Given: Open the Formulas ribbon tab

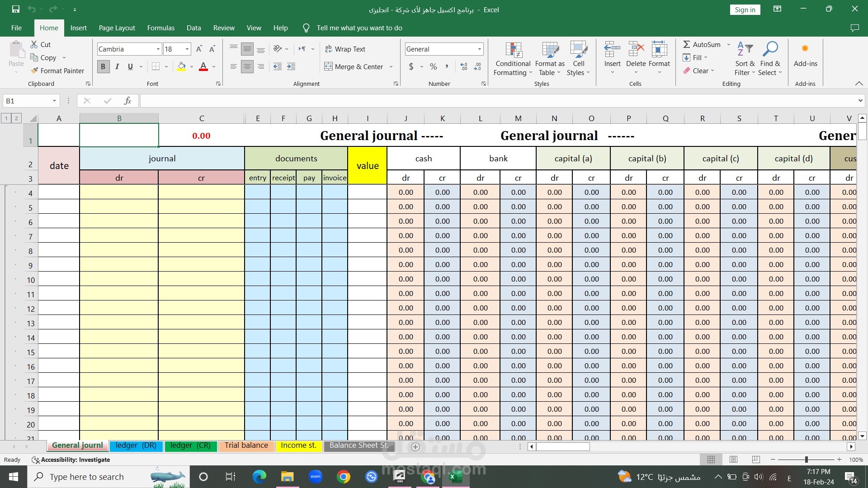Looking at the screenshot, I should (160, 28).
